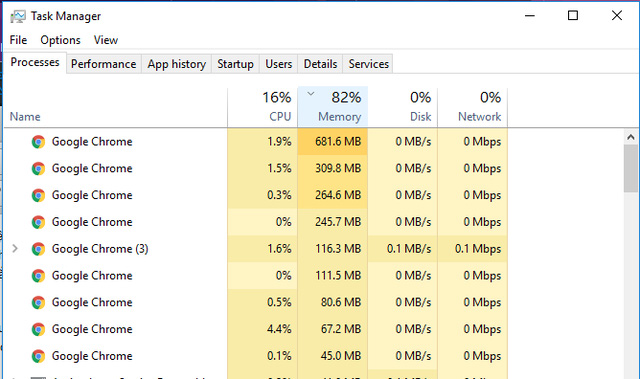The height and width of the screenshot is (379, 640).
Task: Click the 80.6 MB memory cell
Action: [333, 302]
